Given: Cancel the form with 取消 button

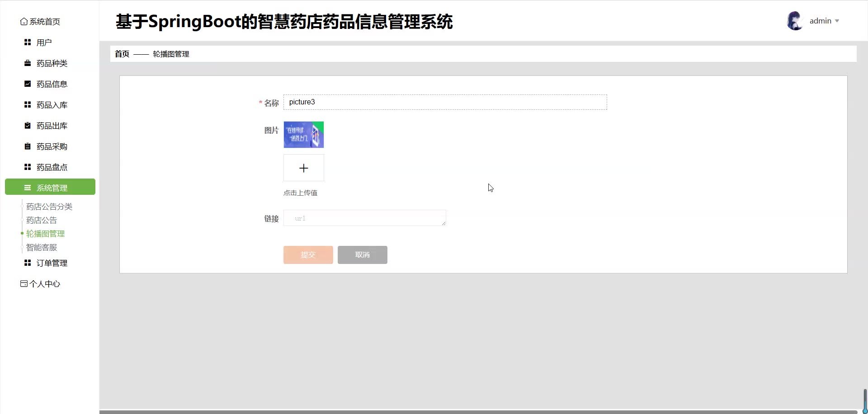Looking at the screenshot, I should pos(363,255).
